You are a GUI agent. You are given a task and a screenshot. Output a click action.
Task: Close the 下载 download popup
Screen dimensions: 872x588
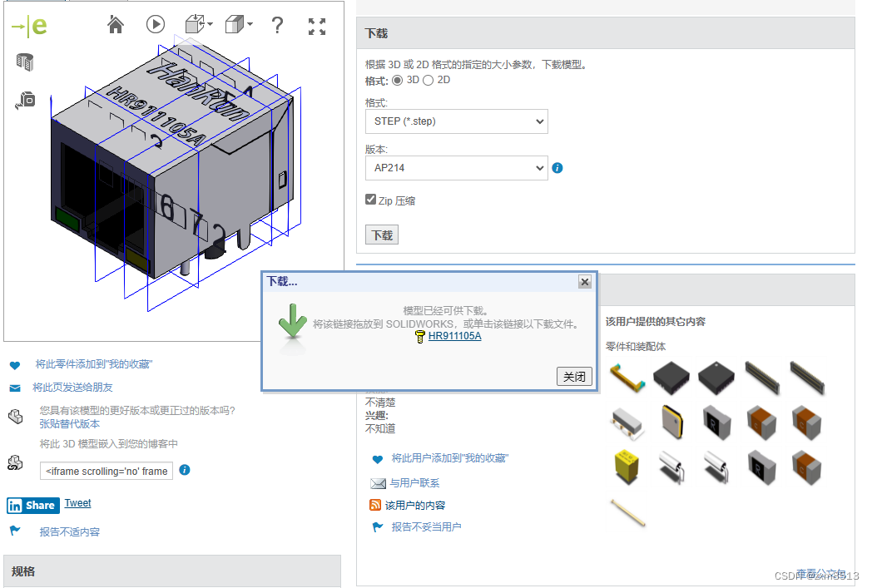click(x=584, y=282)
